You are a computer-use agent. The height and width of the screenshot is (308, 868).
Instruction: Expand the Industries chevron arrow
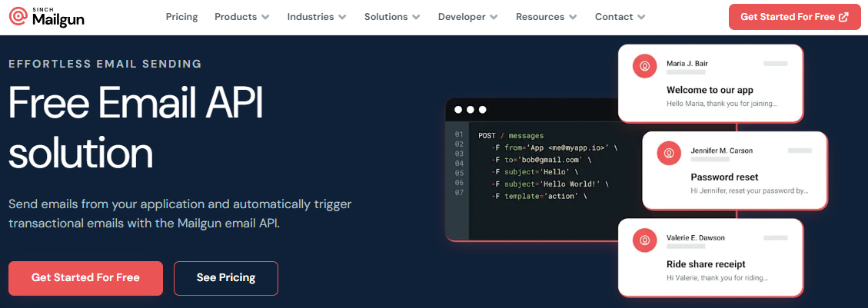(x=342, y=17)
